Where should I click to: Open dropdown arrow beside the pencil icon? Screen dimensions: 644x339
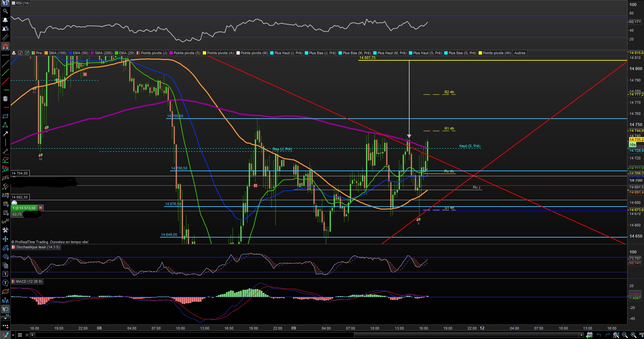click(x=13, y=335)
